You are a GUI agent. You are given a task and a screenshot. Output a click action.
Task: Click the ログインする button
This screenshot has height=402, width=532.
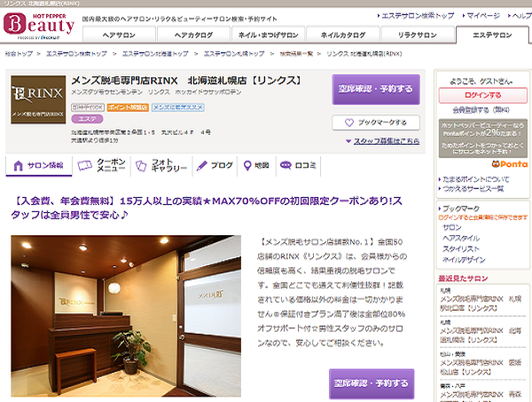pyautogui.click(x=483, y=96)
